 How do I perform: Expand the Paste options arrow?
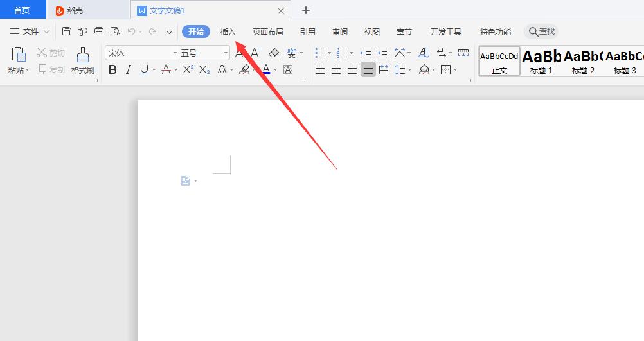[27, 70]
